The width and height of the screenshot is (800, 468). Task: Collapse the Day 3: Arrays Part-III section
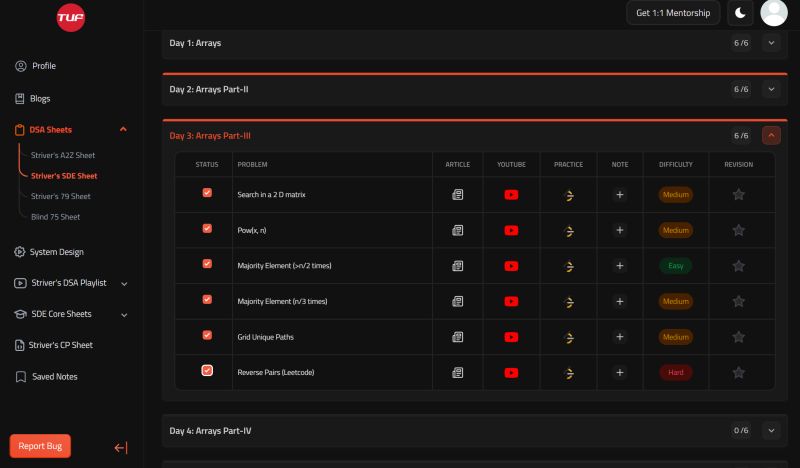pyautogui.click(x=770, y=135)
